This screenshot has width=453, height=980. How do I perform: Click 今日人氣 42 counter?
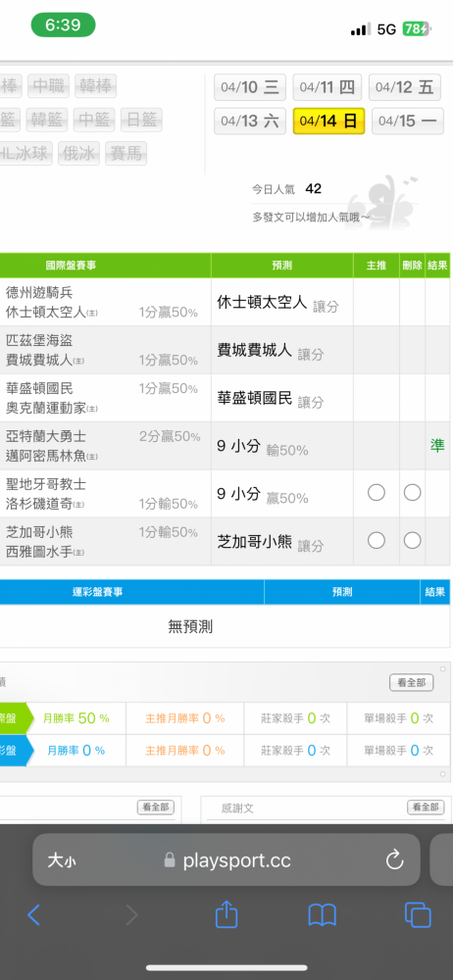click(286, 189)
